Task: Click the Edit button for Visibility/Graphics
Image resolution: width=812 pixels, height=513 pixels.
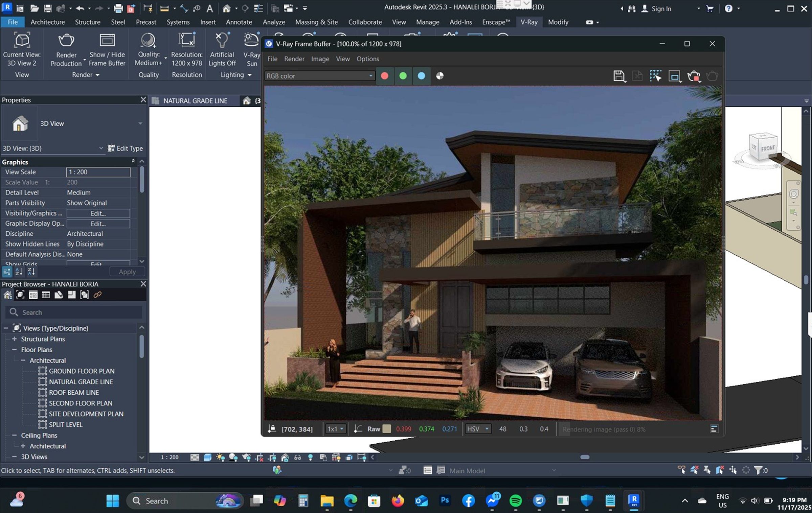Action: (98, 213)
